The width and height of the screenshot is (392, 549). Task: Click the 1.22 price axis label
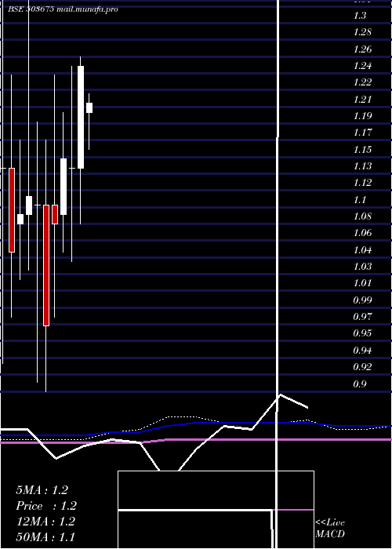click(362, 82)
